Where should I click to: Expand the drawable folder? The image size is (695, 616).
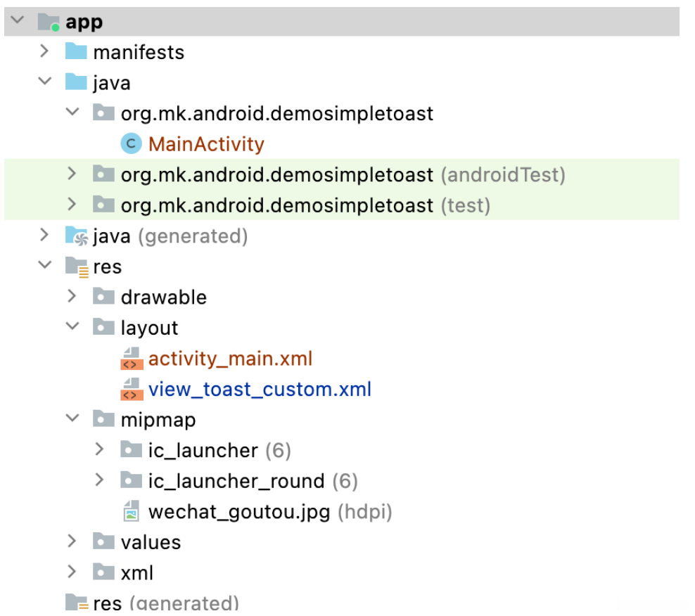tap(72, 297)
